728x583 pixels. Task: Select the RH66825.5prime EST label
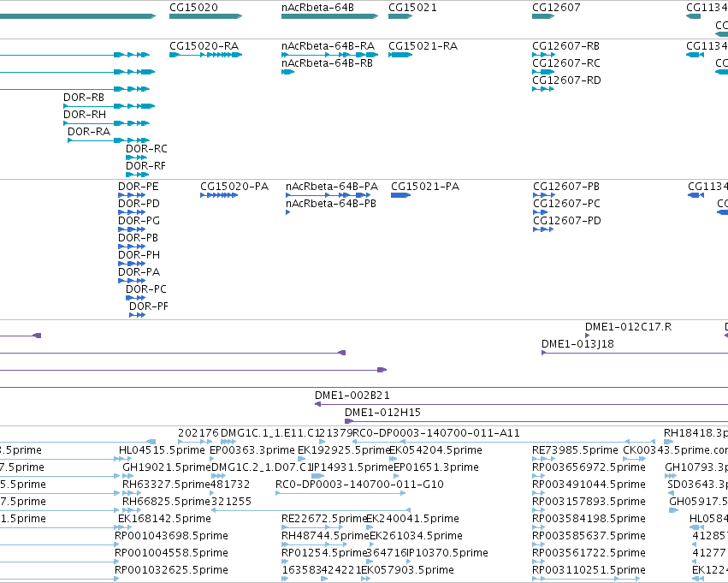pos(166,503)
